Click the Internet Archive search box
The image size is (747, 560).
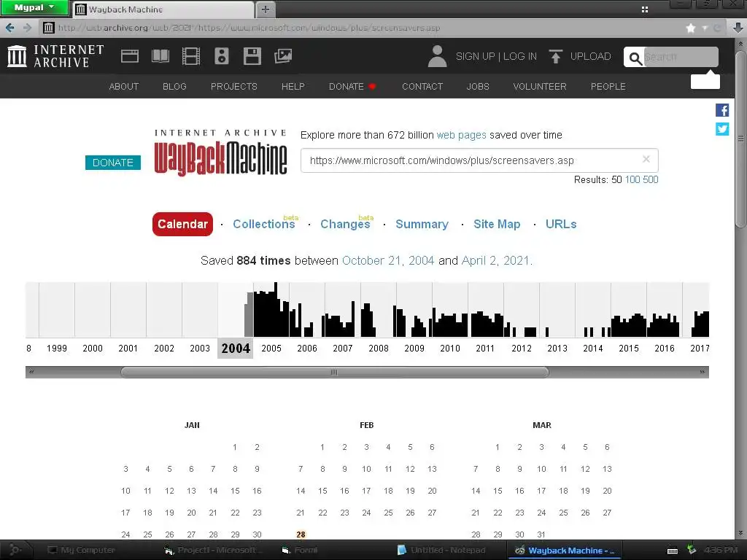tap(681, 57)
